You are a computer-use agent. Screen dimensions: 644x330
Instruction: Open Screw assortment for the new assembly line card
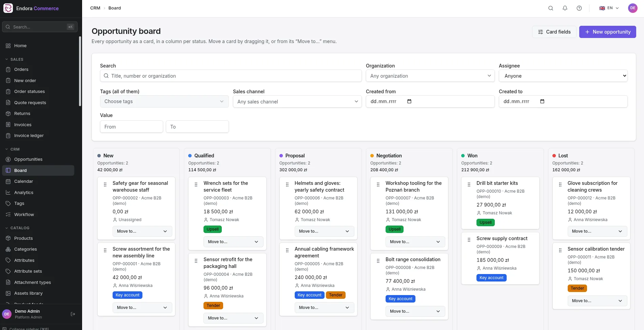(x=141, y=252)
